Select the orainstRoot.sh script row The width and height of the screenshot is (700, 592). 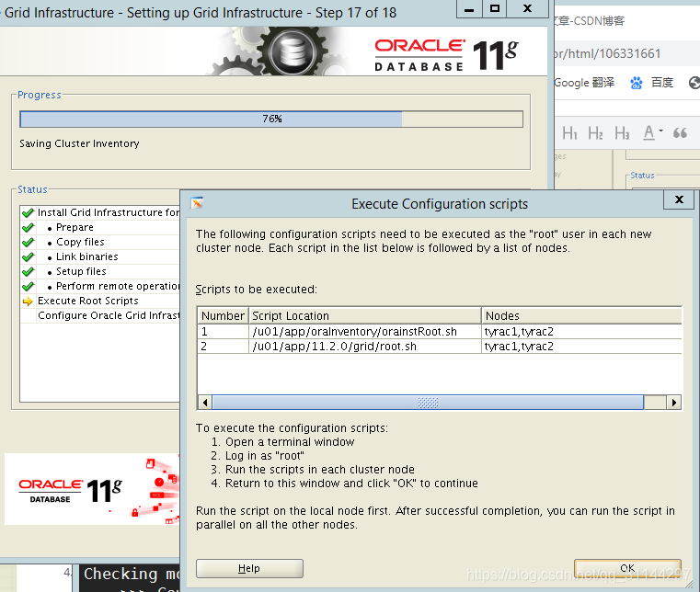440,332
